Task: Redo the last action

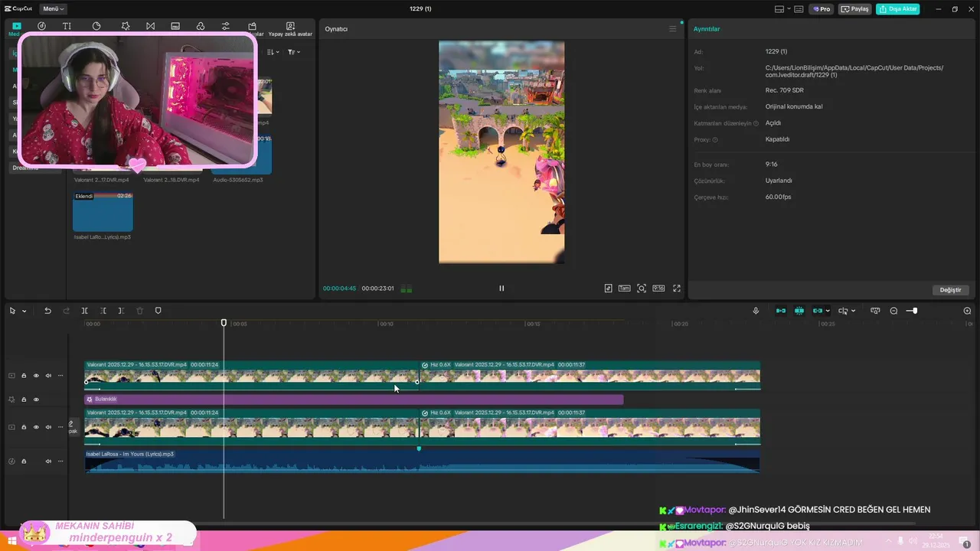Action: click(66, 311)
